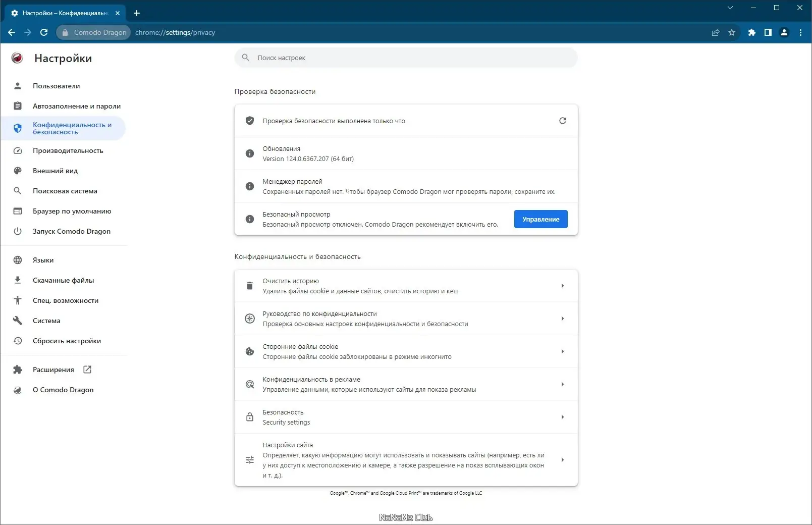Screen dimensions: 812x525
Task: Click the address bar URL
Action: (175, 32)
